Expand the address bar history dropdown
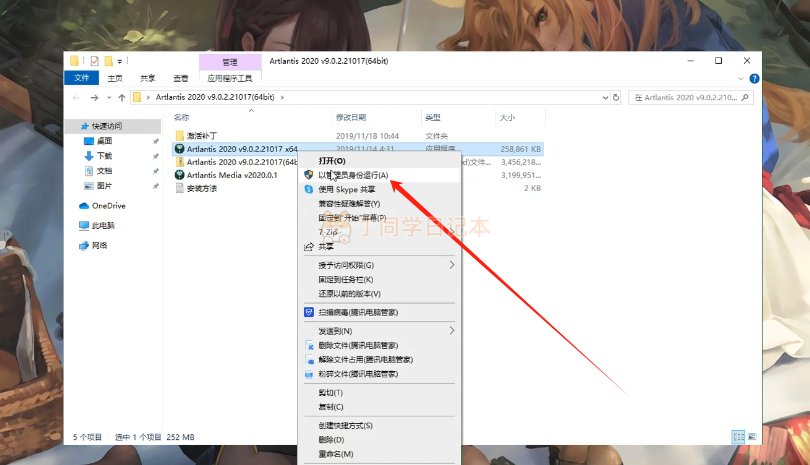Viewport: 810px width, 465px height. 605,97
